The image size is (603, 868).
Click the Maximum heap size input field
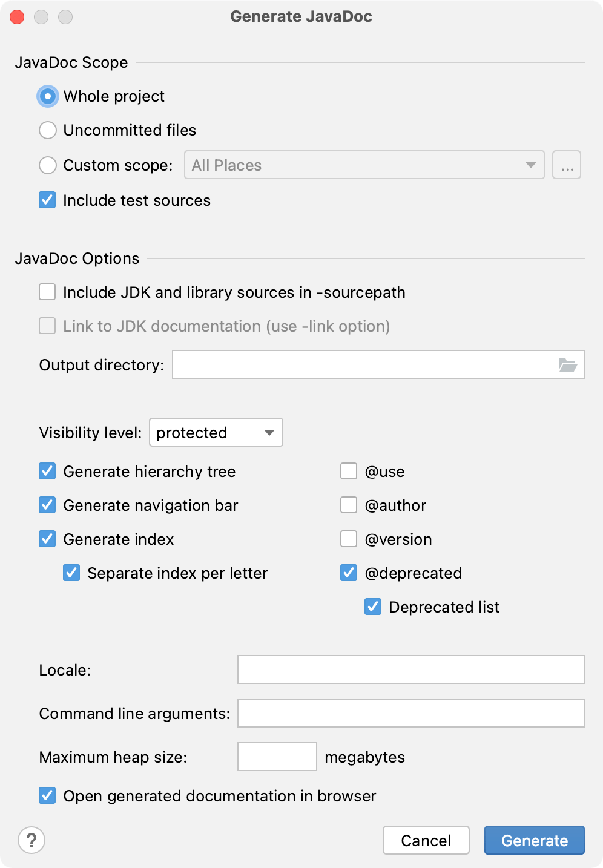click(x=277, y=757)
